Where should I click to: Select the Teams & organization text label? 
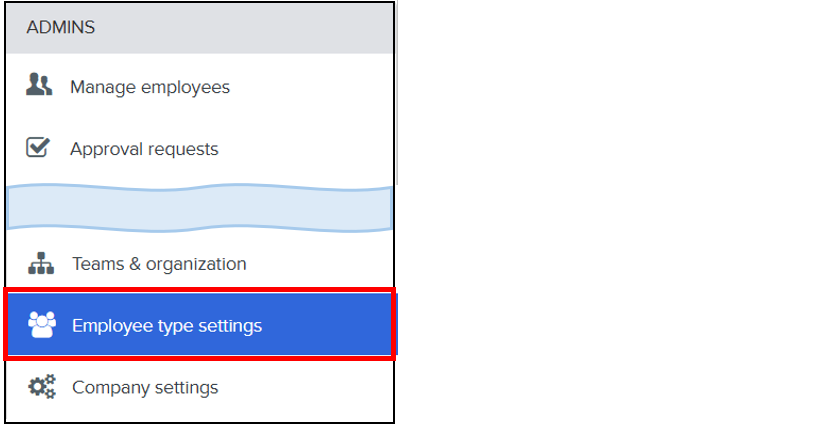pyautogui.click(x=159, y=264)
